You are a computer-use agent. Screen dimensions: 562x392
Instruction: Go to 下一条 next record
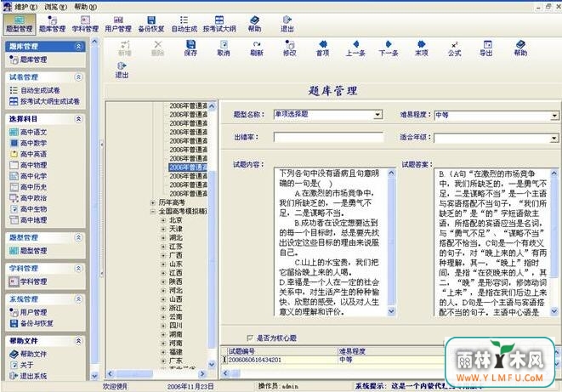tap(389, 48)
